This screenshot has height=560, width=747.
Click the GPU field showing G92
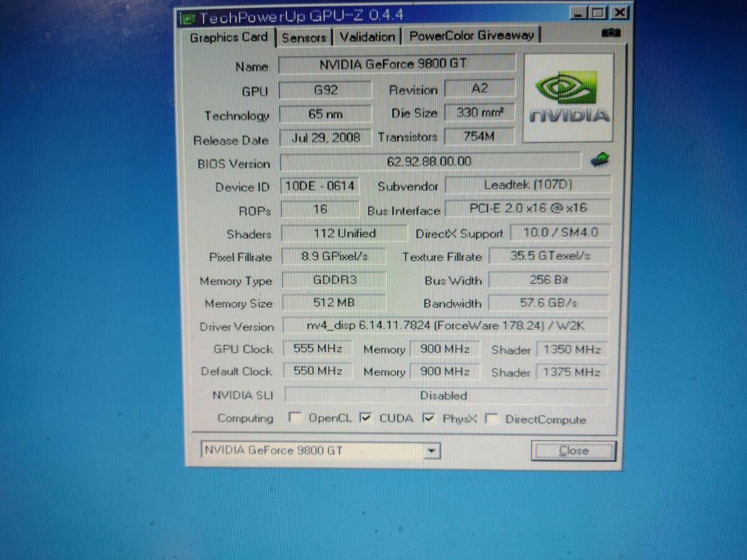click(x=325, y=90)
